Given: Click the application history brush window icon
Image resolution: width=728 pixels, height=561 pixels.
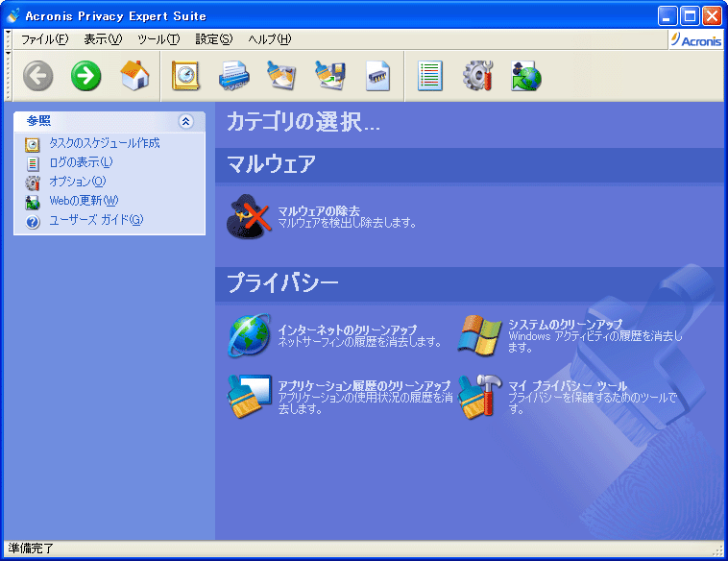Looking at the screenshot, I should pos(250,397).
